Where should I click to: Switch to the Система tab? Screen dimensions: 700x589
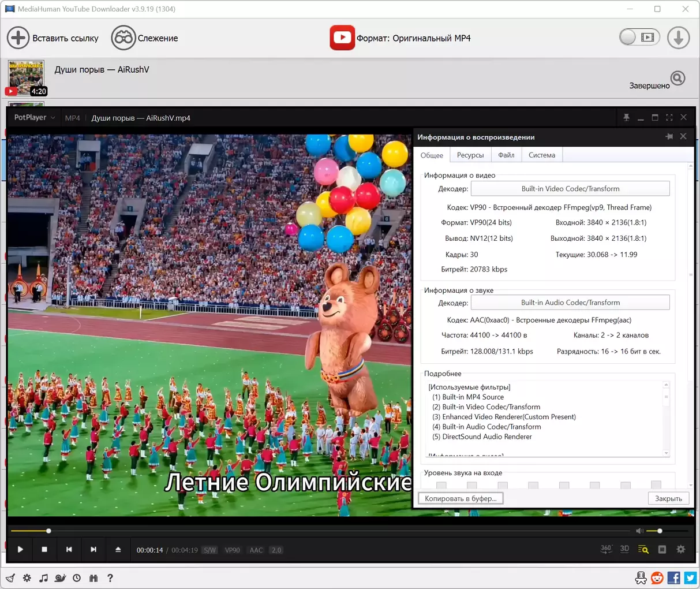541,155
